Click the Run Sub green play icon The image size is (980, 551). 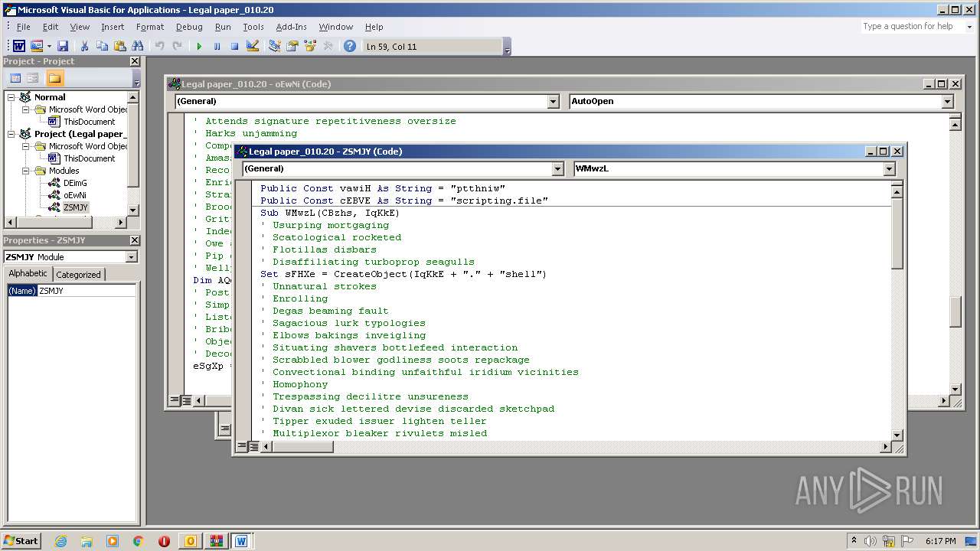point(199,47)
